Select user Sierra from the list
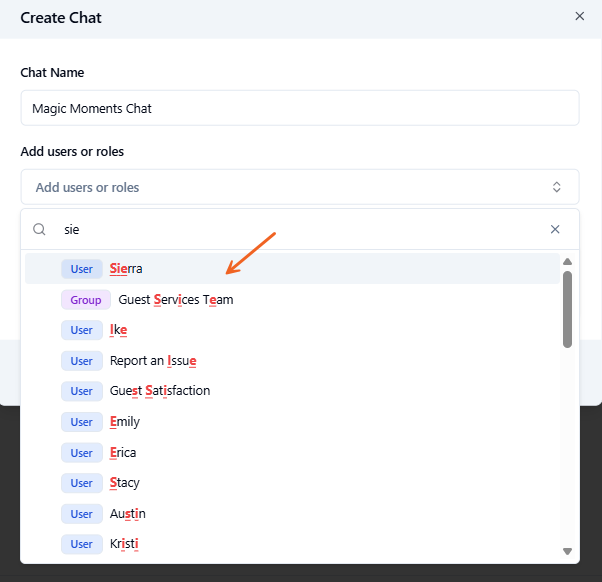Viewport: 602px width, 582px height. [x=126, y=269]
